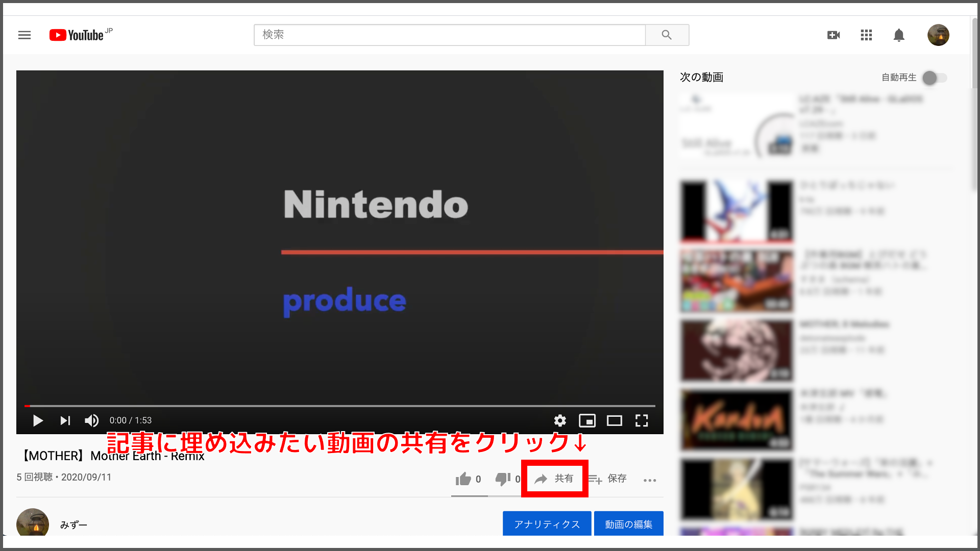The height and width of the screenshot is (551, 980).
Task: Open the create video camera icon
Action: coord(834,35)
